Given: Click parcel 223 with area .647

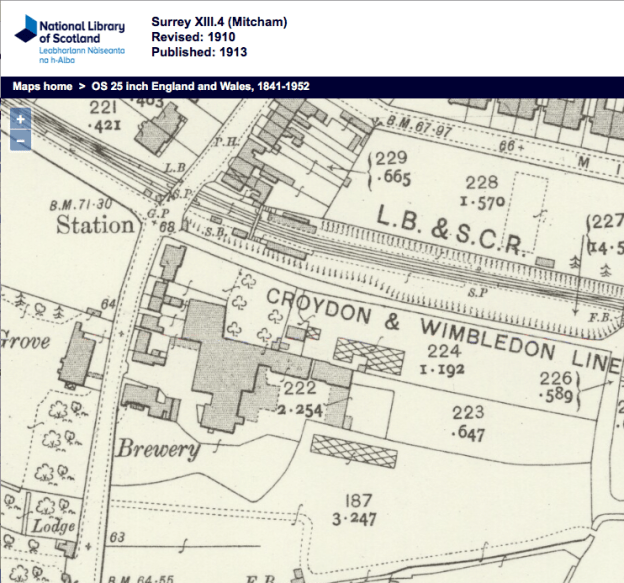Looking at the screenshot, I should pos(466,422).
